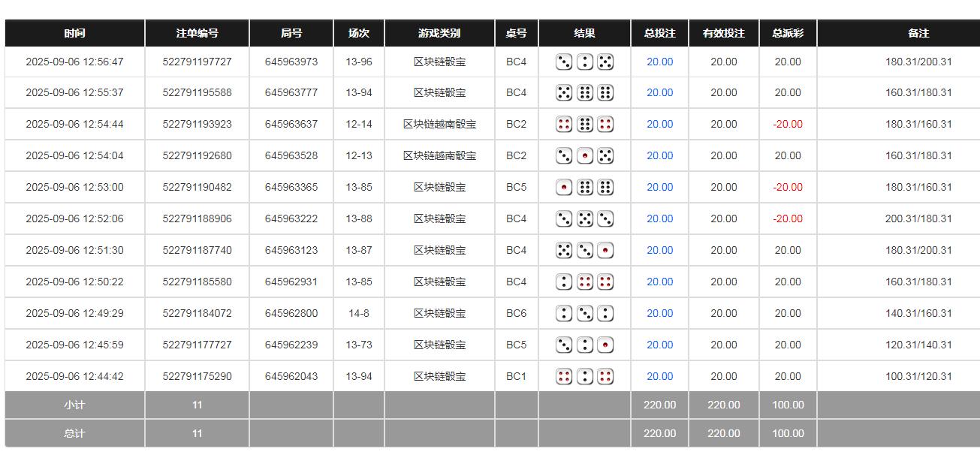This screenshot has width=980, height=461.
Task: Click the red single-dot die in row 522791187740
Action: (608, 250)
